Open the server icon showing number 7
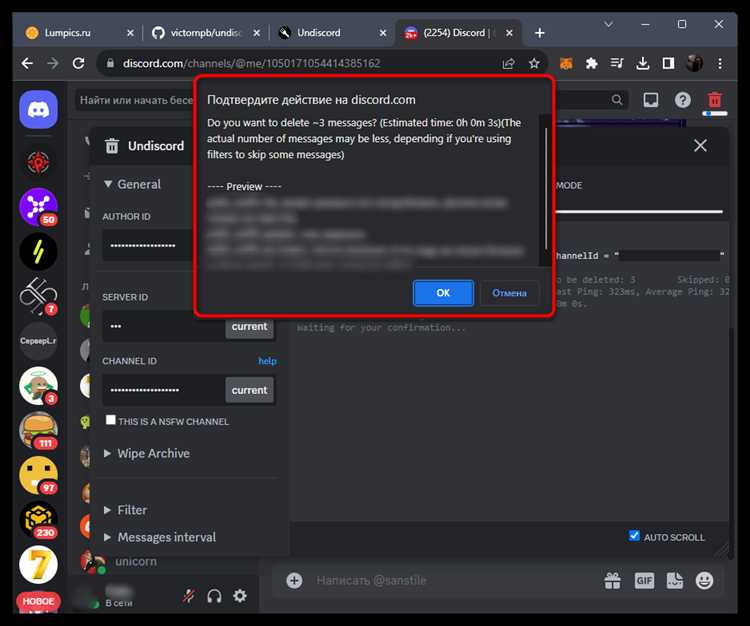This screenshot has width=750, height=626. pos(38,564)
